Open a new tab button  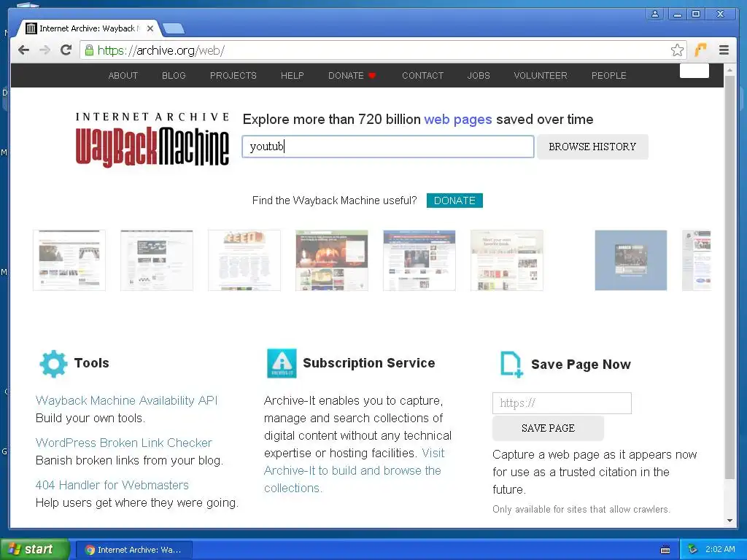point(174,28)
